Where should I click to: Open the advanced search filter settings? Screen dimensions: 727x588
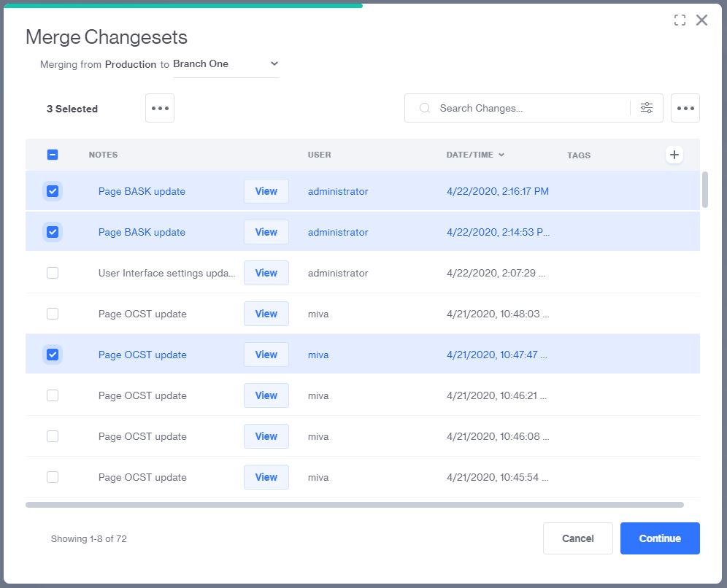(x=646, y=108)
